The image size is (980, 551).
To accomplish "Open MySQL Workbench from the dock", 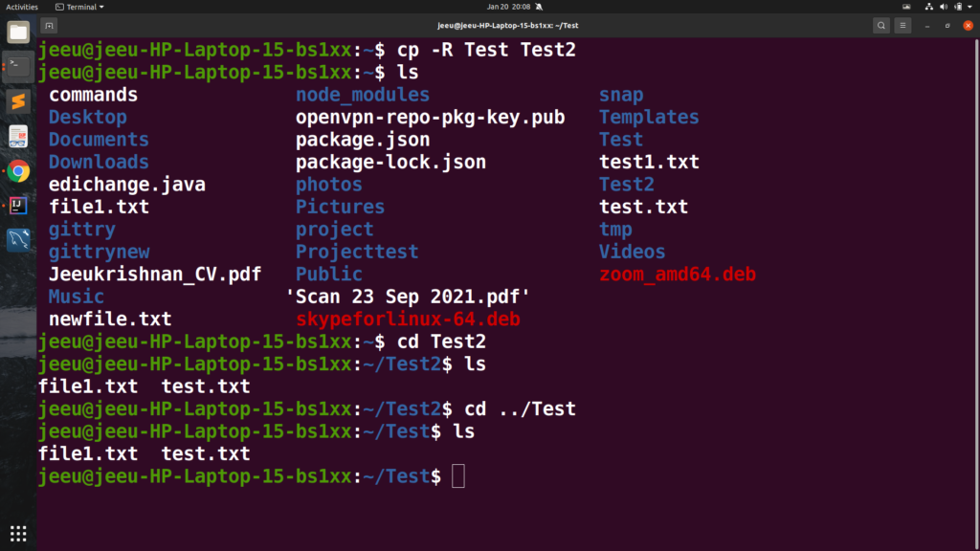I will [x=18, y=239].
